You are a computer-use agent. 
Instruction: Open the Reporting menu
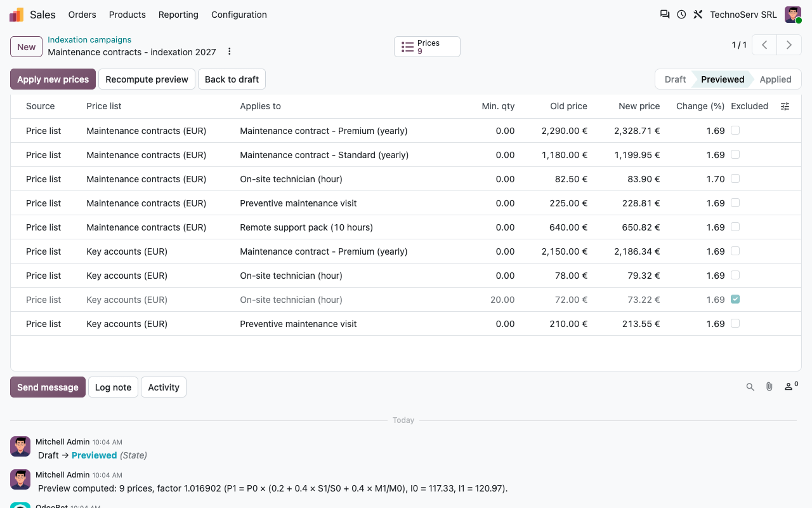coord(178,15)
